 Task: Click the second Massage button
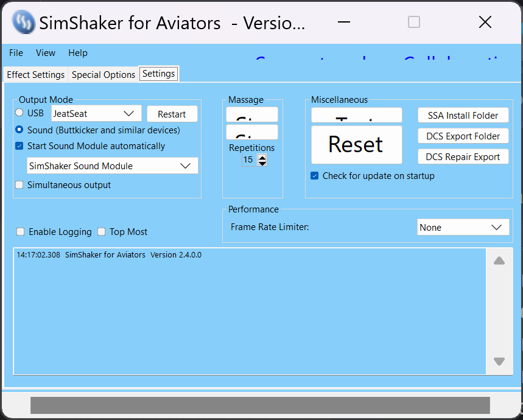click(x=252, y=132)
